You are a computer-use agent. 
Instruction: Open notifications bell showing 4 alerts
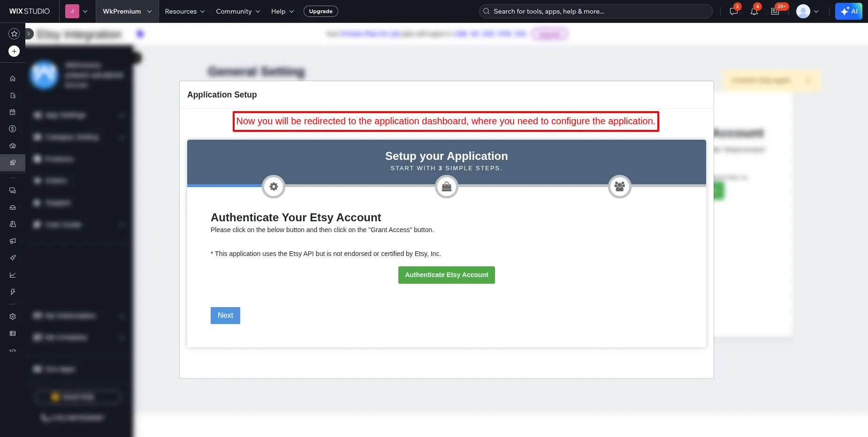pyautogui.click(x=754, y=11)
